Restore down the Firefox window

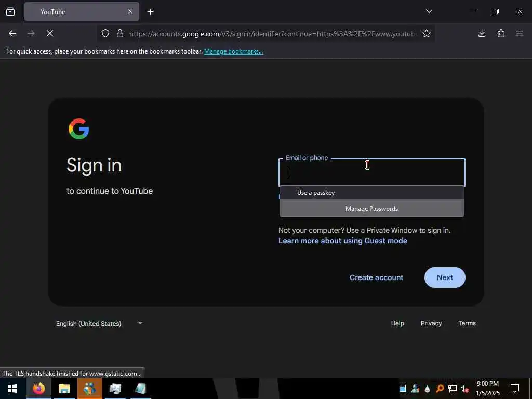496,11
